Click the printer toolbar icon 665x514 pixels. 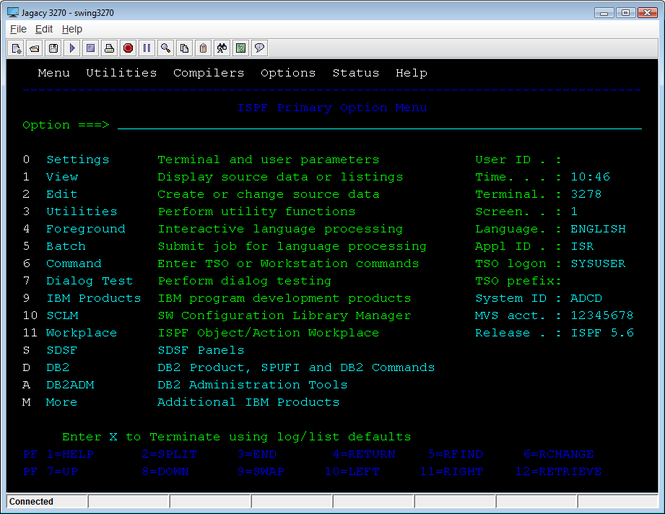point(109,48)
